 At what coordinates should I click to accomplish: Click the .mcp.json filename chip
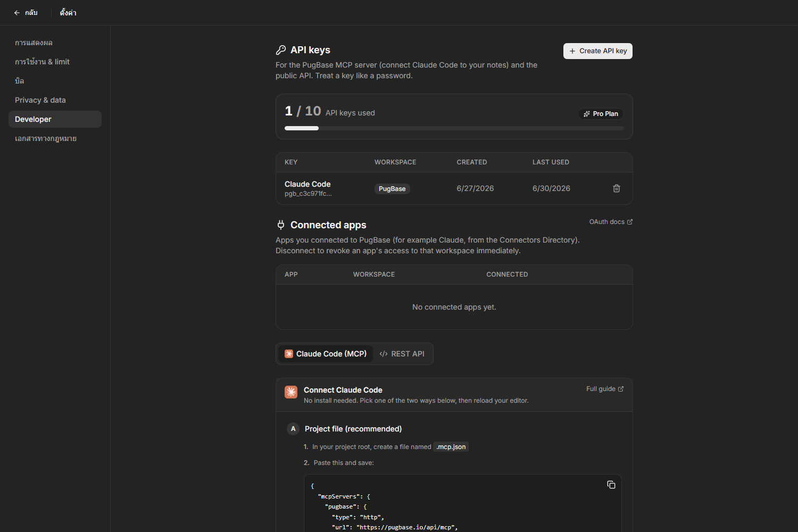tap(451, 447)
